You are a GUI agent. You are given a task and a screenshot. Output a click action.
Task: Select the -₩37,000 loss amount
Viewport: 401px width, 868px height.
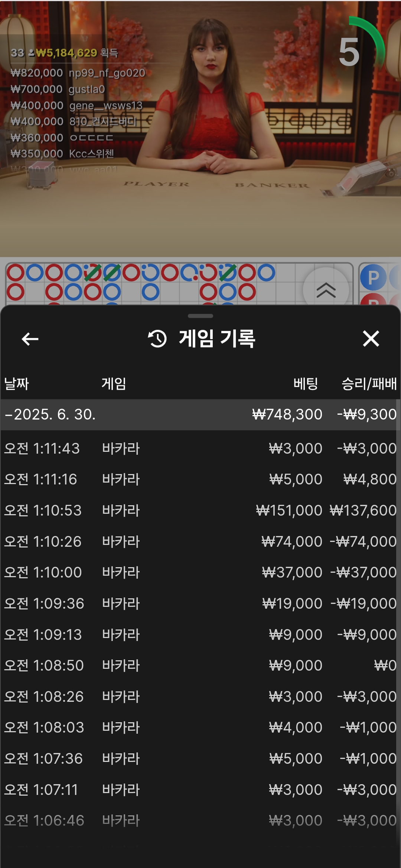363,572
